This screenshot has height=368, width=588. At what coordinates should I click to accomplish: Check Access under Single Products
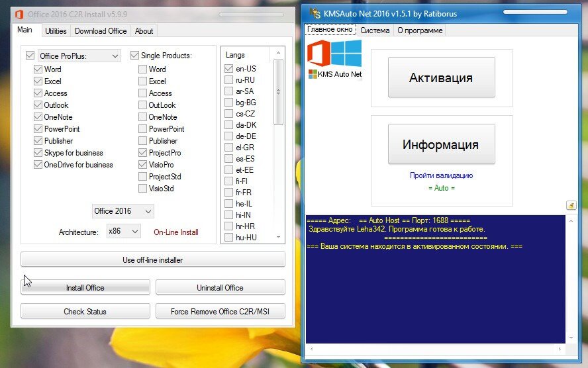[x=142, y=93]
